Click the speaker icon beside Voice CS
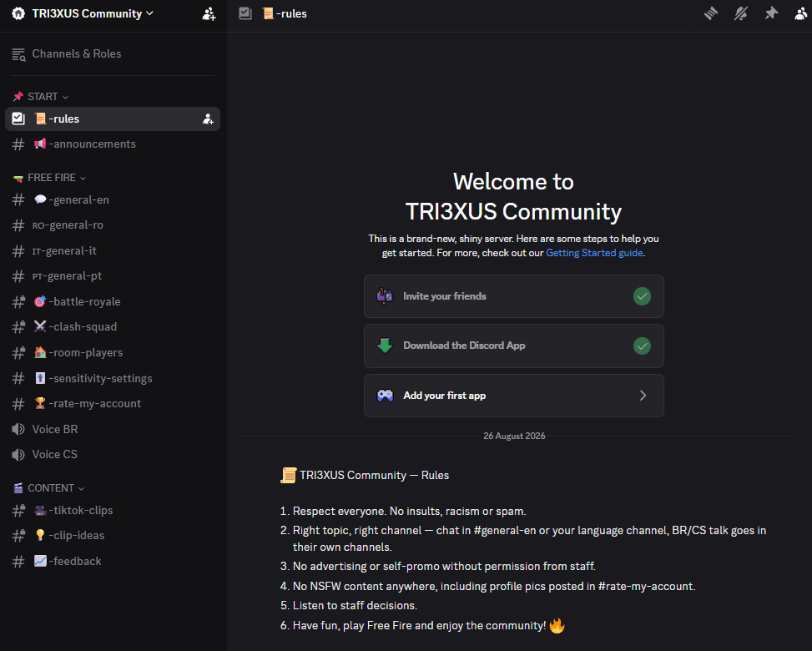 coord(18,454)
